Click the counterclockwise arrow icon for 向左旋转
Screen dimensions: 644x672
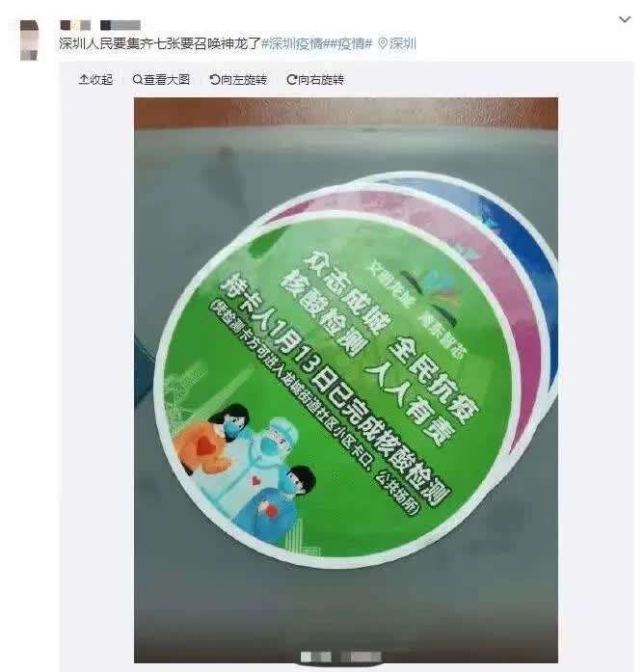tap(214, 80)
